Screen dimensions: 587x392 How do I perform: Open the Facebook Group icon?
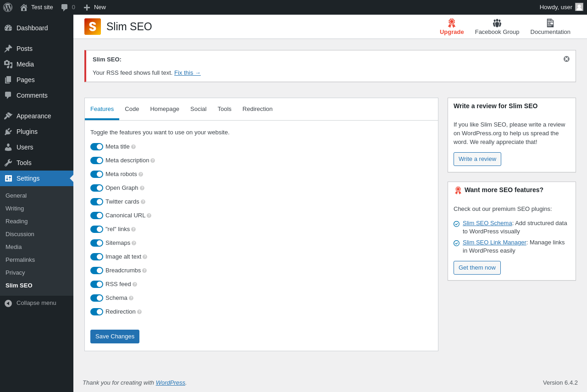(497, 23)
